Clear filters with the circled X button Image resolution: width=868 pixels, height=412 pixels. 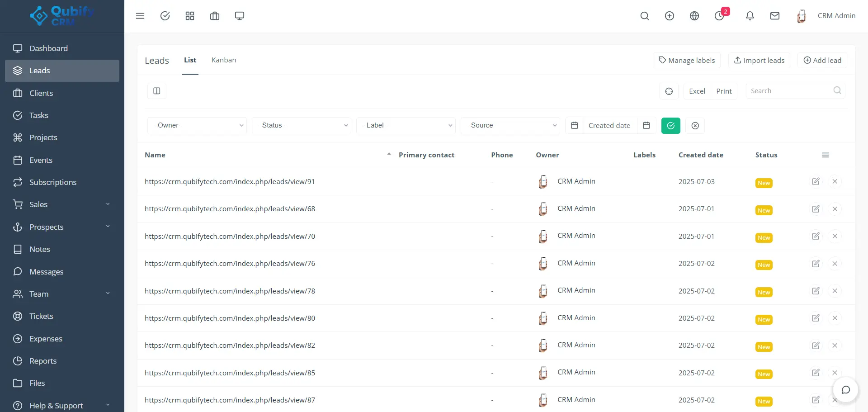point(695,126)
